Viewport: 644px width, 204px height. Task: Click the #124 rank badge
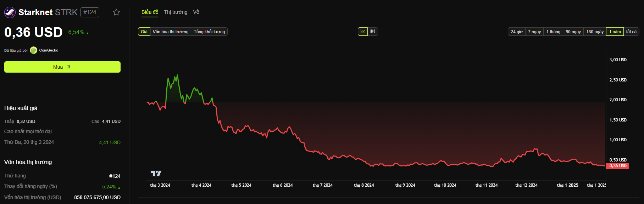90,12
